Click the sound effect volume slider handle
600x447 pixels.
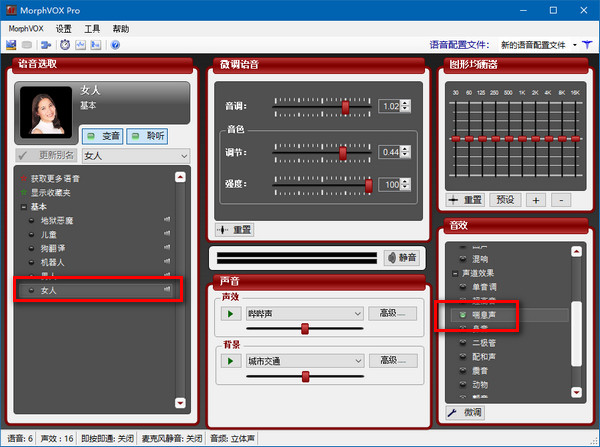[x=305, y=328]
